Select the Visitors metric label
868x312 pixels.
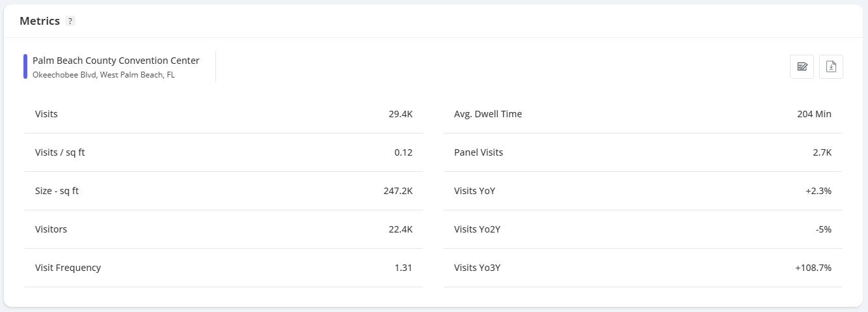(51, 229)
